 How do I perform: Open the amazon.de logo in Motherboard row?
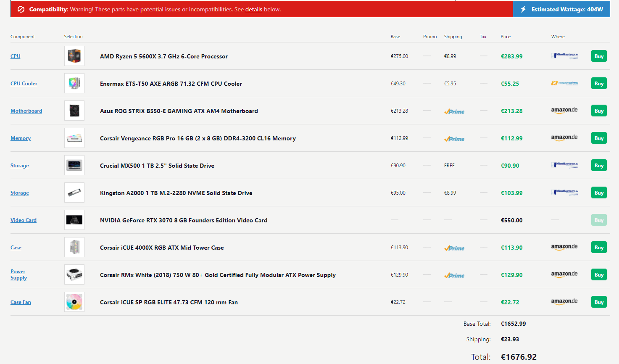[564, 111]
